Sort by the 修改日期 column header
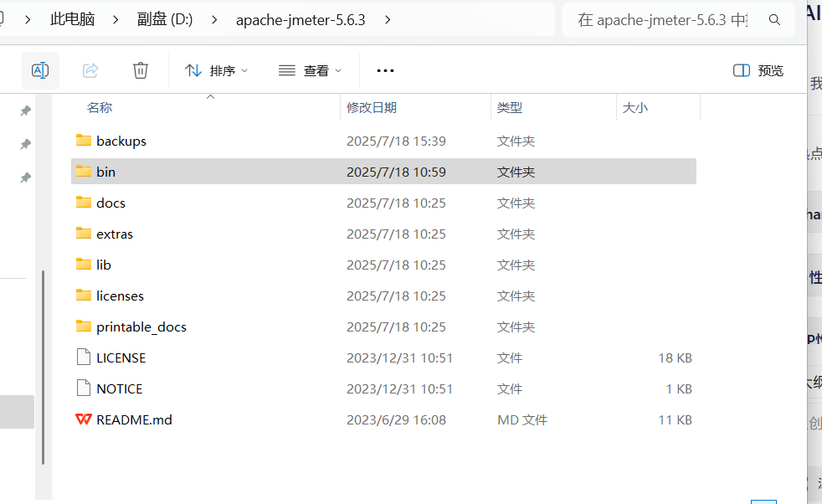Image resolution: width=822 pixels, height=504 pixels. coord(372,107)
